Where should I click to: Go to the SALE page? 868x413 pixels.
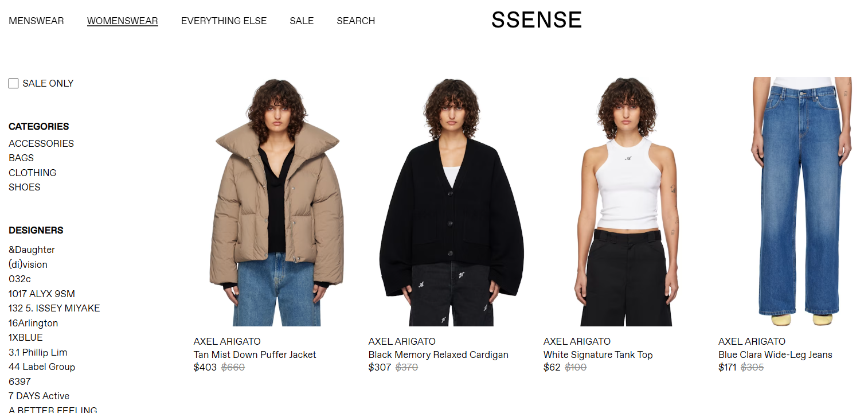[302, 21]
